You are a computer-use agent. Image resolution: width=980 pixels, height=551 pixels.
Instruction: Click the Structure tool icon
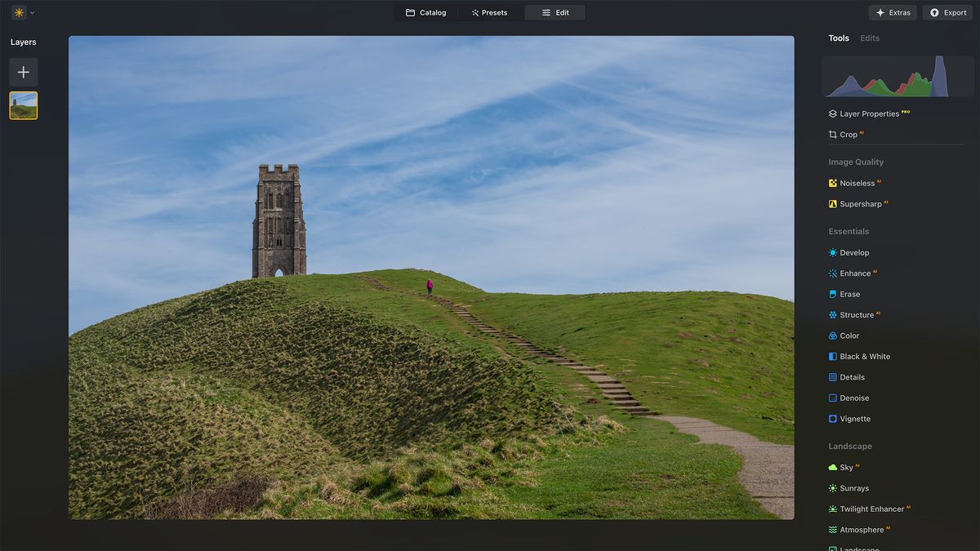pyautogui.click(x=833, y=315)
